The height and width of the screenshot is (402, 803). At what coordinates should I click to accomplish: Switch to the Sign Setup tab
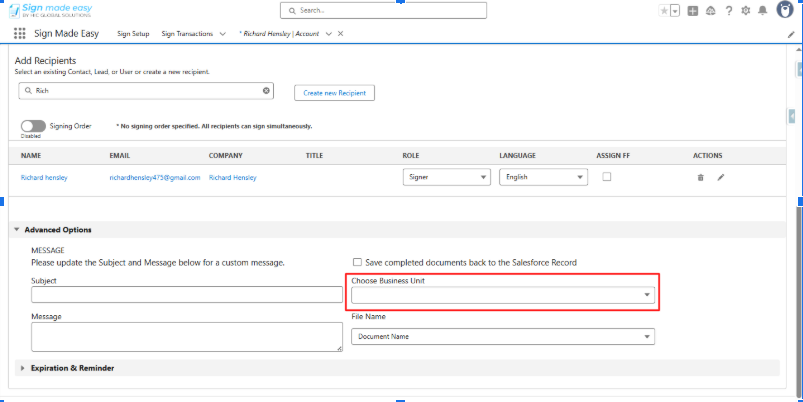[133, 34]
